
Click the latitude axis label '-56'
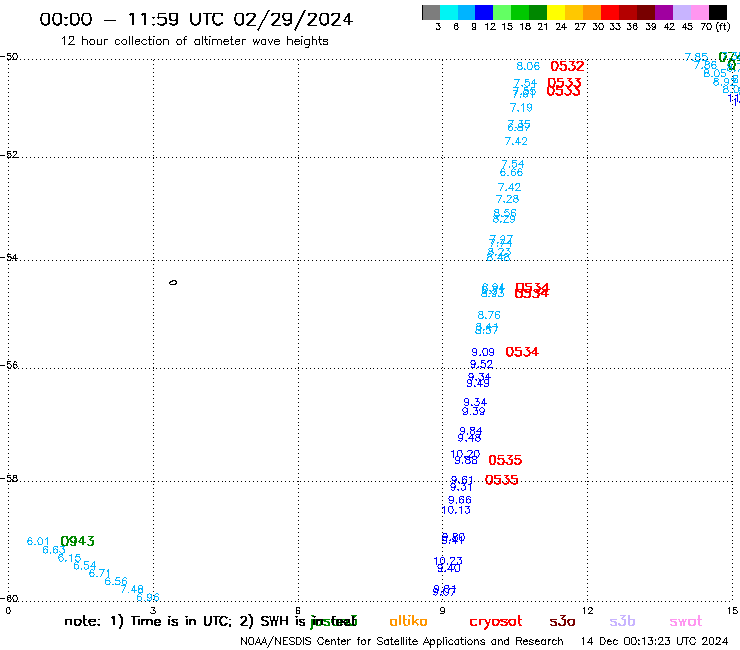pos(9,365)
